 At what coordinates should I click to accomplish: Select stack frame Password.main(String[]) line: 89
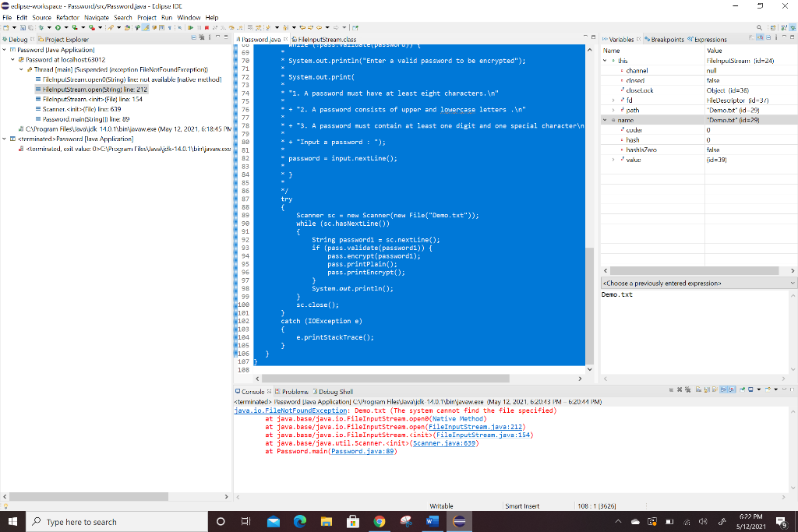(x=83, y=119)
